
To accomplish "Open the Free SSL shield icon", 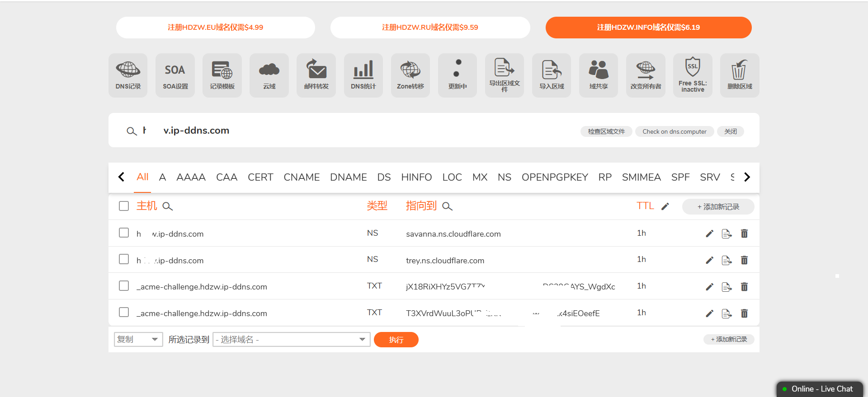I will point(692,75).
